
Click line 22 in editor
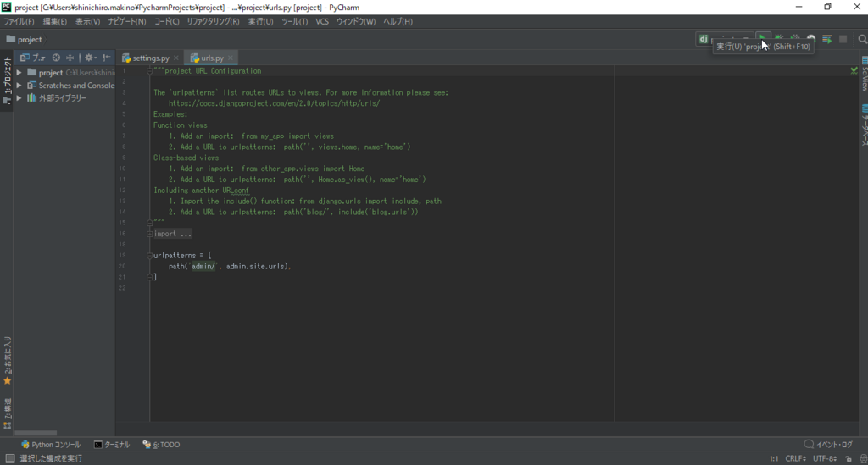(x=382, y=288)
